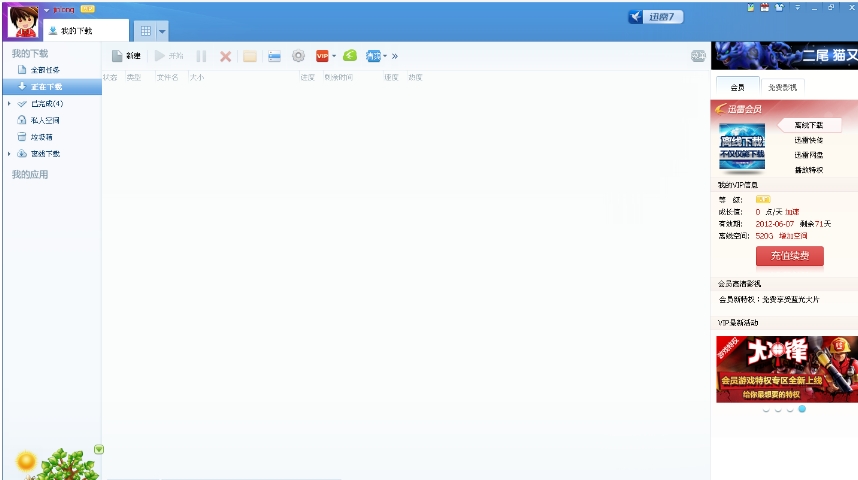Screen dimensions: 858x480
Task: Click the 二尾 猫又 game banner
Action: coord(784,55)
